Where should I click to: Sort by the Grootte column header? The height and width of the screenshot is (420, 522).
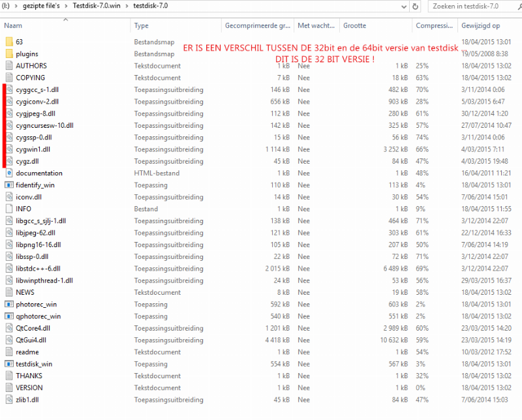(376, 25)
